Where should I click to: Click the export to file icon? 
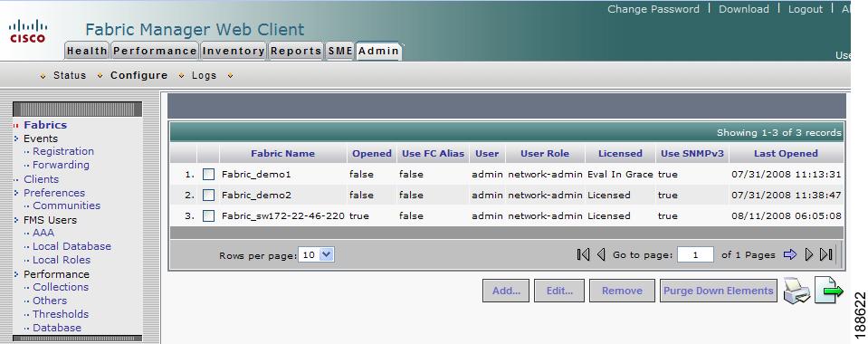pyautogui.click(x=829, y=291)
